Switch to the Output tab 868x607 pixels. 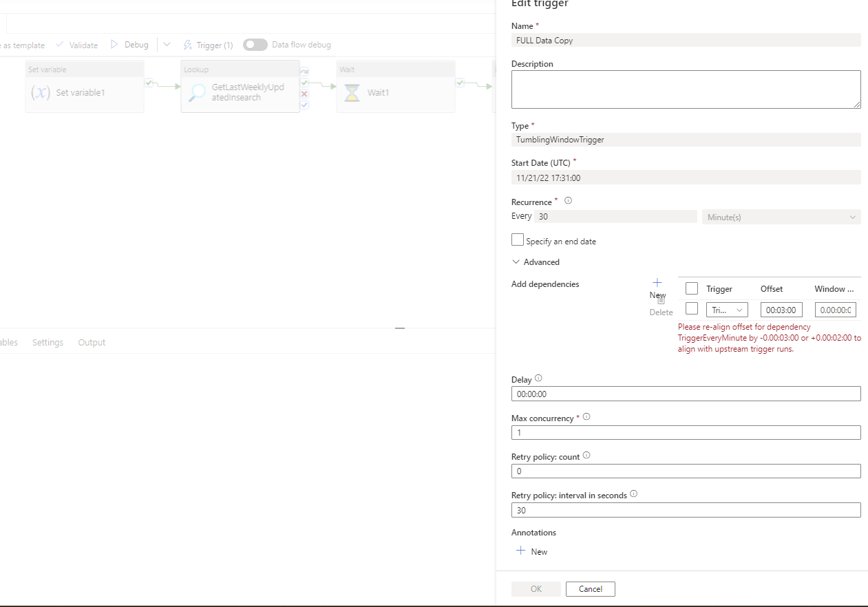tap(92, 342)
